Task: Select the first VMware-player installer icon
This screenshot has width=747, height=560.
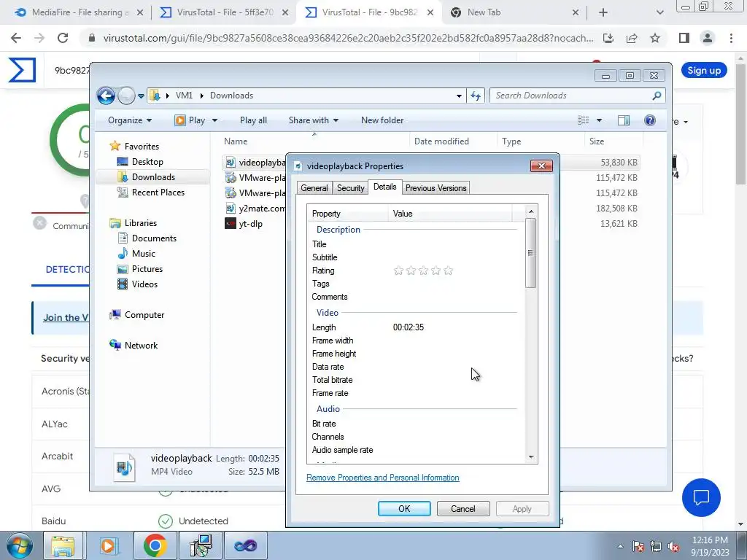Action: point(231,178)
